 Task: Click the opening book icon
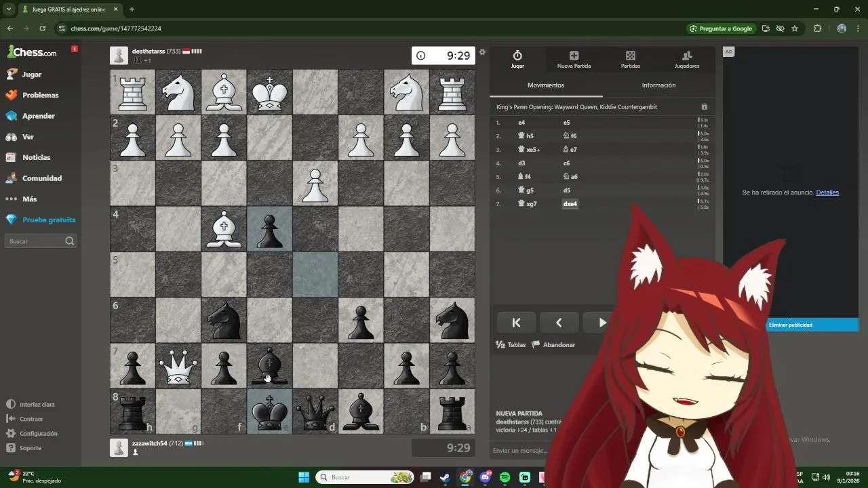pyautogui.click(x=704, y=107)
